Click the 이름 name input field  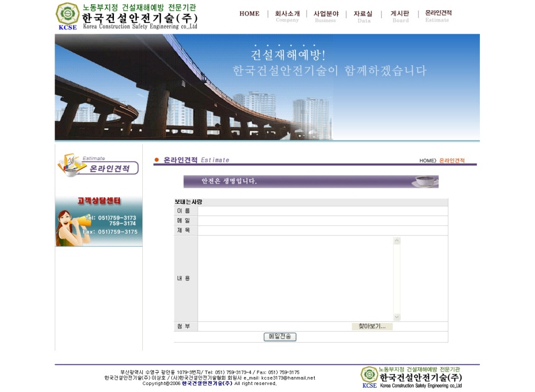322,211
